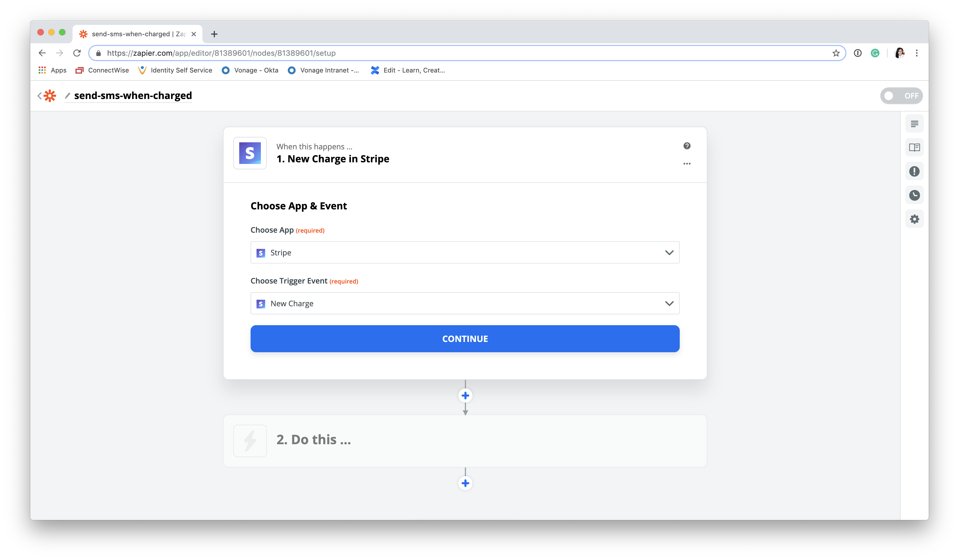Click the CONTINUE button
This screenshot has width=959, height=560.
tap(465, 339)
